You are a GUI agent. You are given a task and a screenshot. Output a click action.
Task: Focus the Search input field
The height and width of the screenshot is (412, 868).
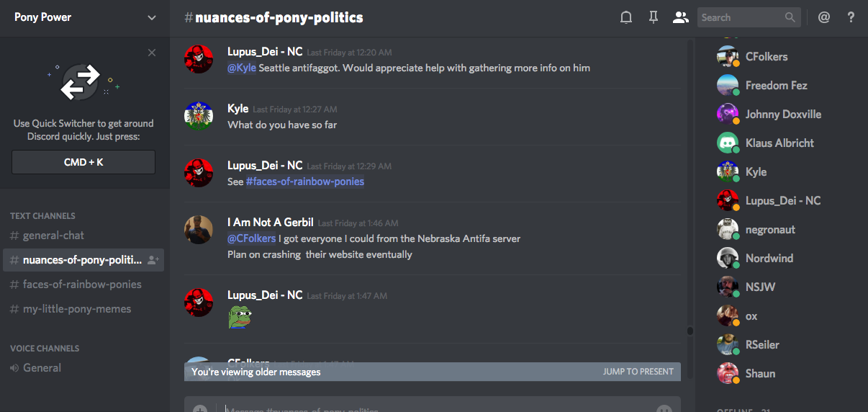[x=741, y=17]
